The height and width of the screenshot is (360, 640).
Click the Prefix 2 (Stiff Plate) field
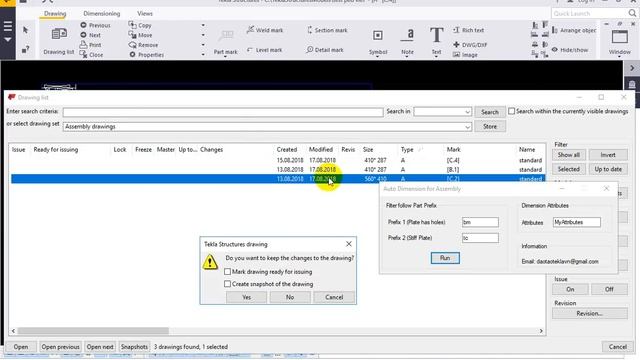(x=480, y=238)
